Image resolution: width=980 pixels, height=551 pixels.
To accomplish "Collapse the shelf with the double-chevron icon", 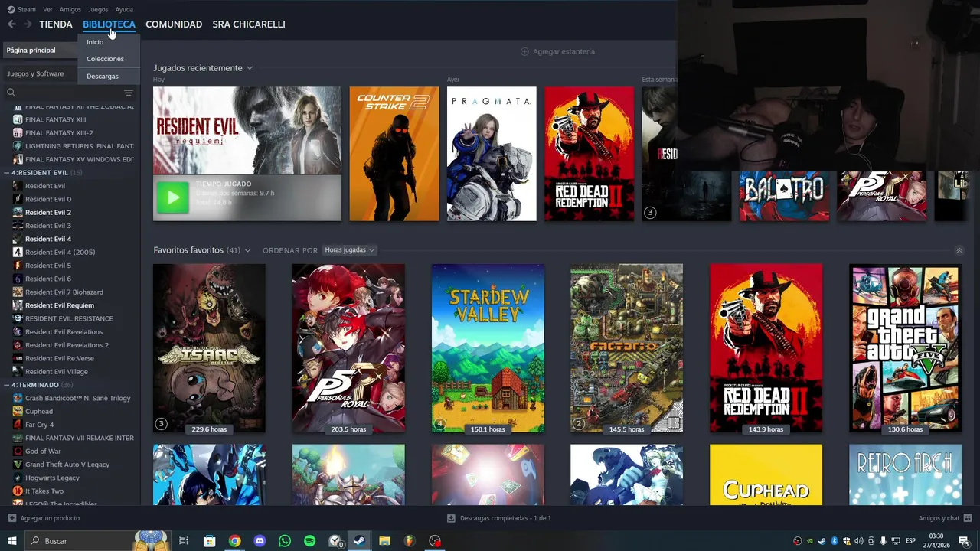I will (x=959, y=250).
